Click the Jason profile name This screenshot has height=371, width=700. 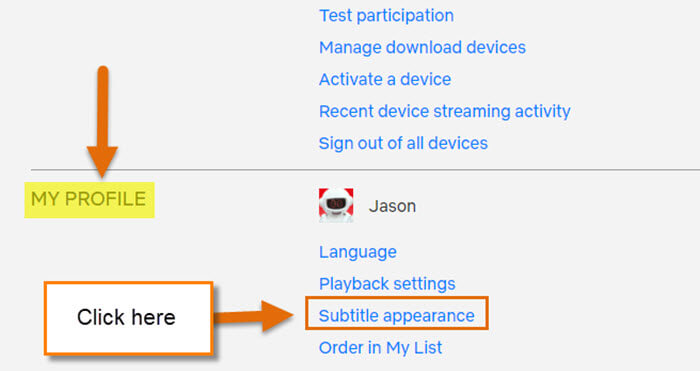[392, 206]
